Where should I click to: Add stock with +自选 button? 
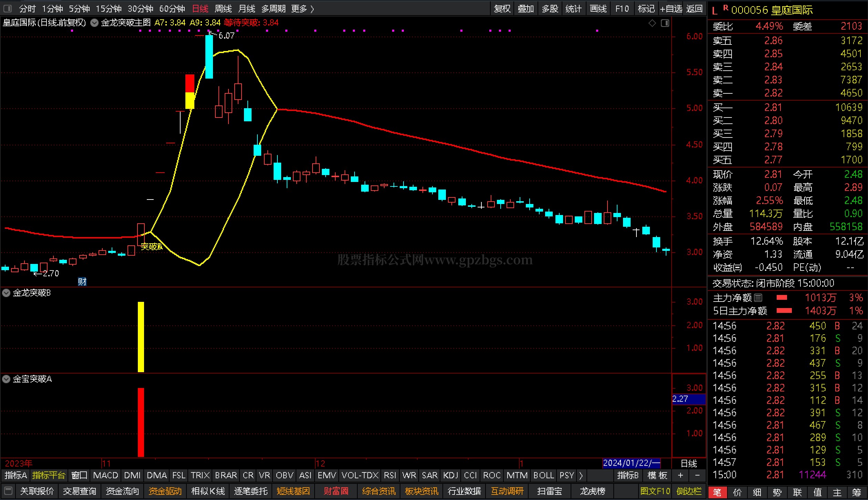click(671, 9)
